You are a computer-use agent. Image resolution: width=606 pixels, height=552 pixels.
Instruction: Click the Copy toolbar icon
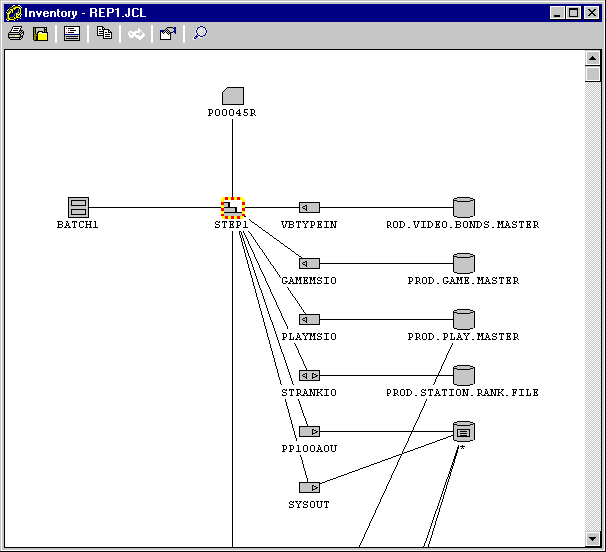click(104, 33)
